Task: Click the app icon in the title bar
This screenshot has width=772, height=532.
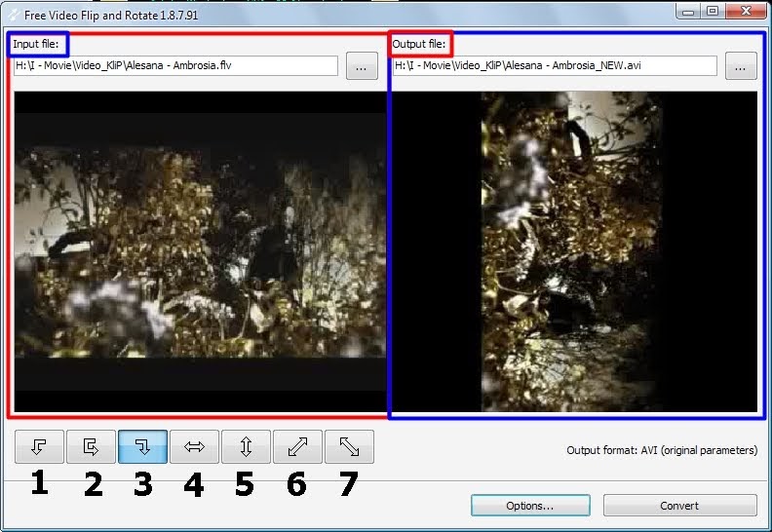Action: (14, 16)
